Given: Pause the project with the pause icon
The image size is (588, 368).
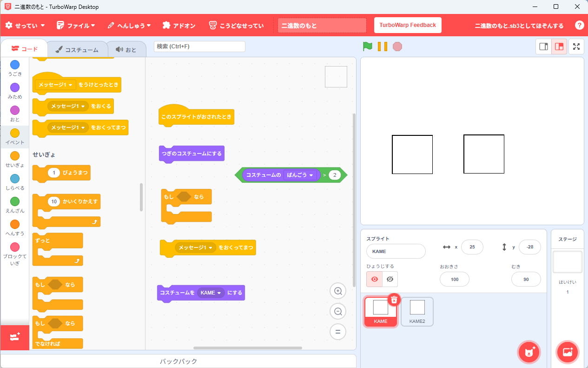Looking at the screenshot, I should [383, 47].
